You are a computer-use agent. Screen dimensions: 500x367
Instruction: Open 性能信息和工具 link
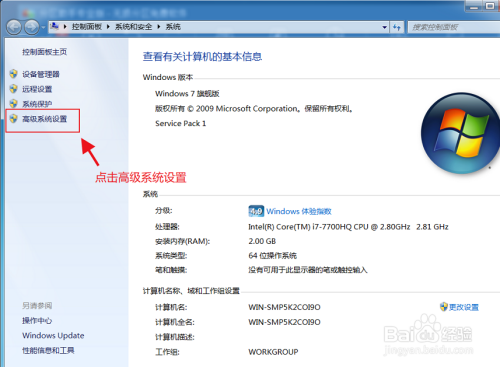[x=48, y=350]
